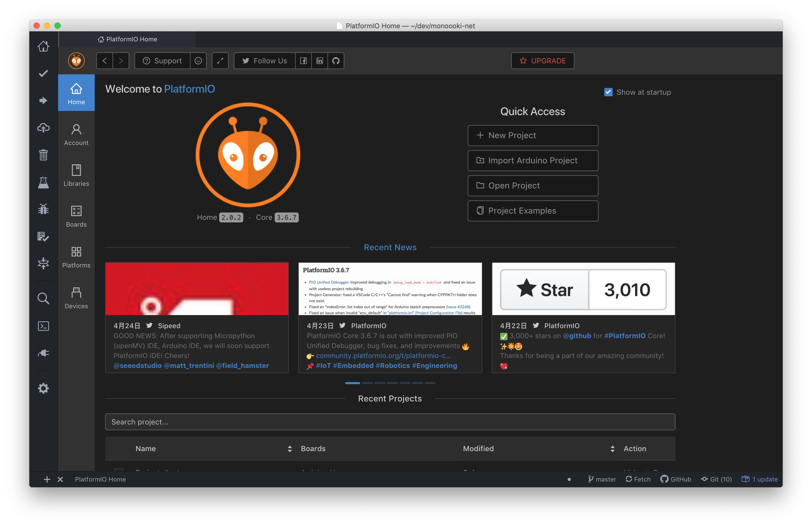Open the Boards panel
Viewport: 812px width, 526px height.
coord(76,216)
